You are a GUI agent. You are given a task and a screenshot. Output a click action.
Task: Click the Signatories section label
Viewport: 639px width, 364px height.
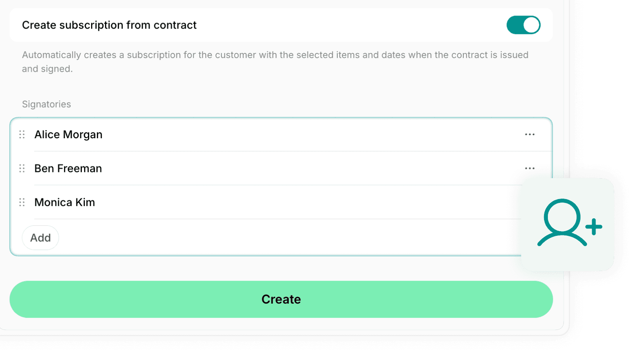[x=47, y=104]
